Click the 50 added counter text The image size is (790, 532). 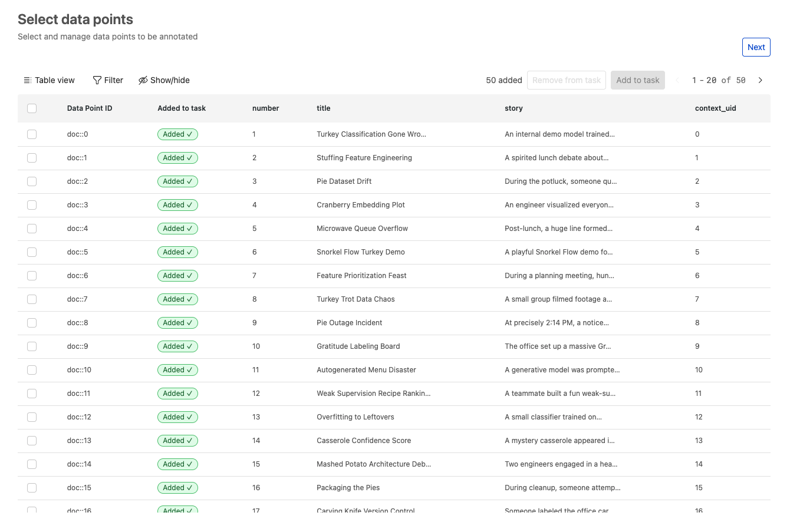click(x=503, y=80)
